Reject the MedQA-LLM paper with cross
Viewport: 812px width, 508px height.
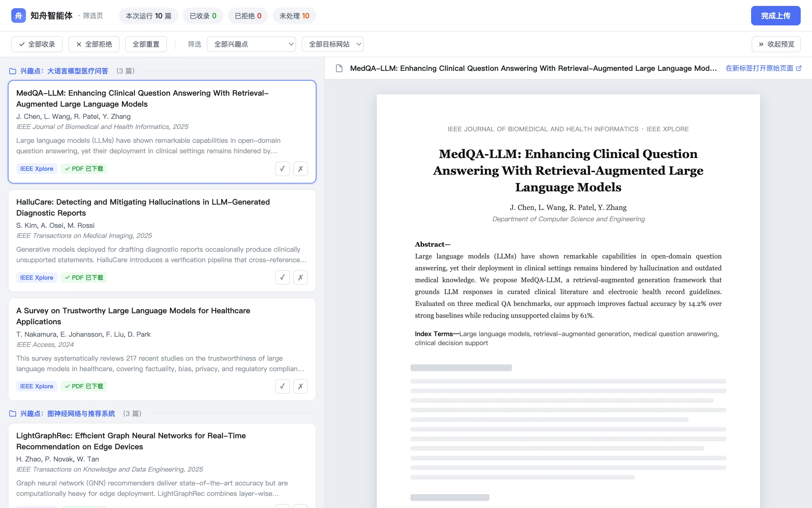300,169
